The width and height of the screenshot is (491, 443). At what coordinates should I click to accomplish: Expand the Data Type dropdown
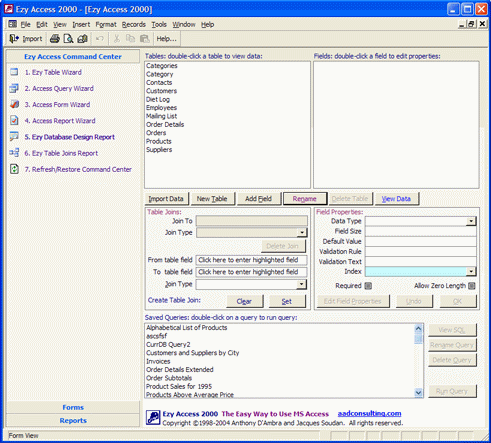tap(471, 221)
